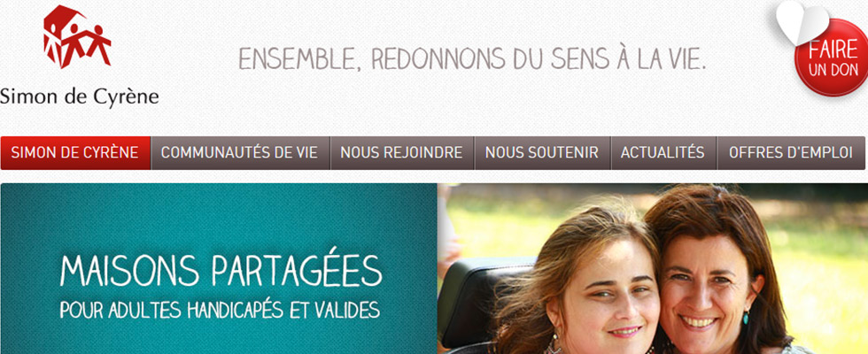Select the Simon de Cyrène menu tab

(75, 152)
